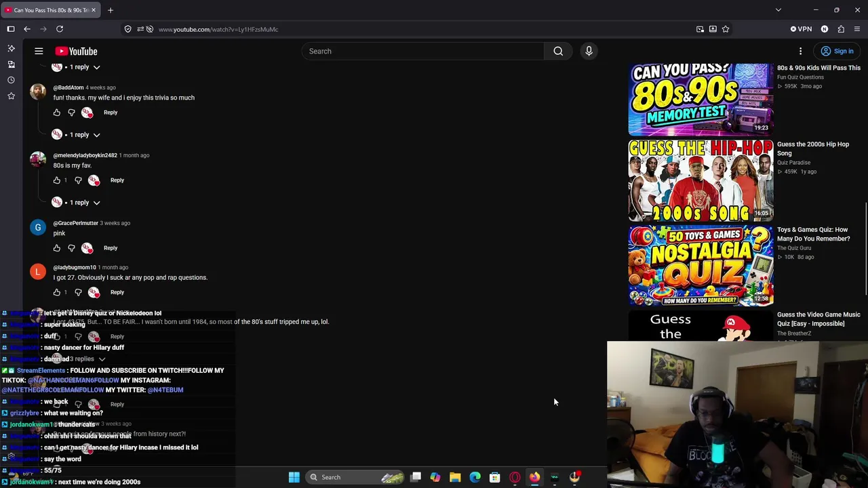Go back in the browser

[27, 29]
